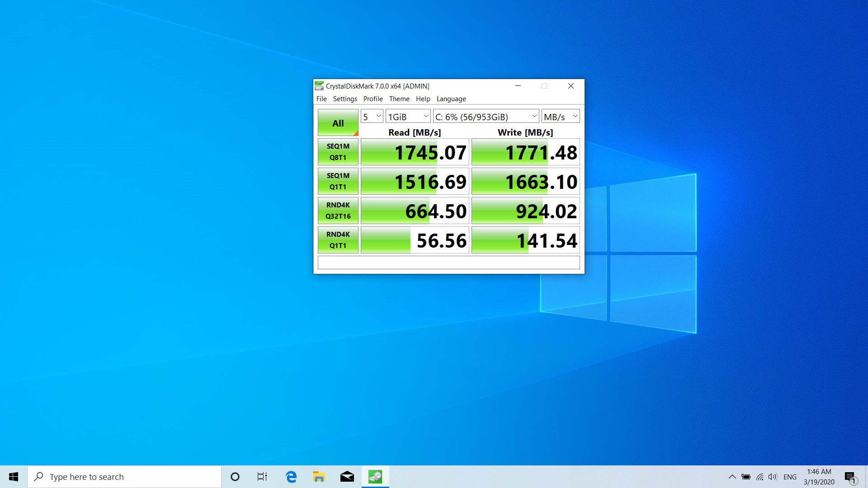Open the Profile menu
Viewport: 868px width, 488px height.
(373, 99)
